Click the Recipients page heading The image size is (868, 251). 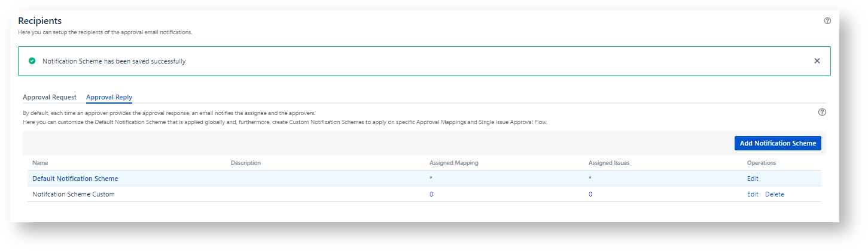(39, 21)
